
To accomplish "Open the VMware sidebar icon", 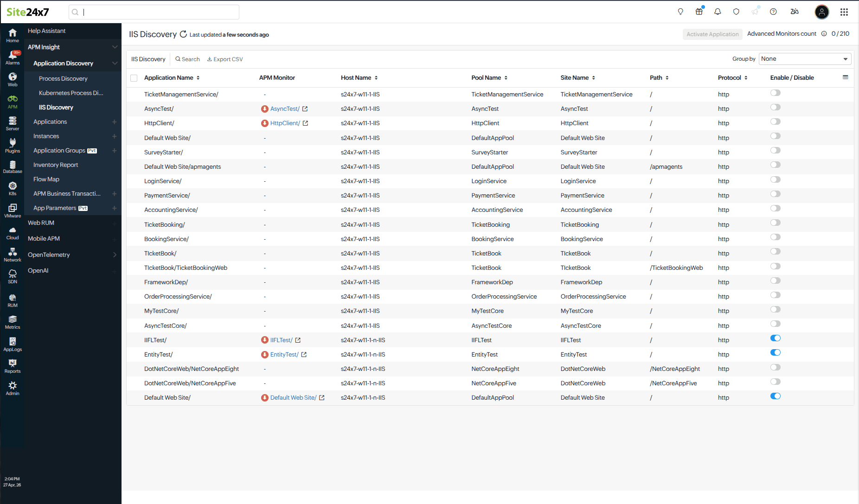I will pos(13,211).
